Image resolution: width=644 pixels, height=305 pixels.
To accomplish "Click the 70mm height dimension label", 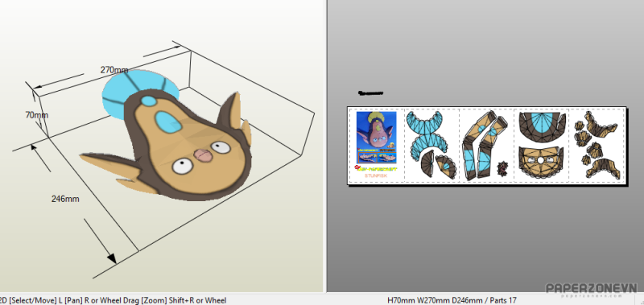I will tap(37, 115).
